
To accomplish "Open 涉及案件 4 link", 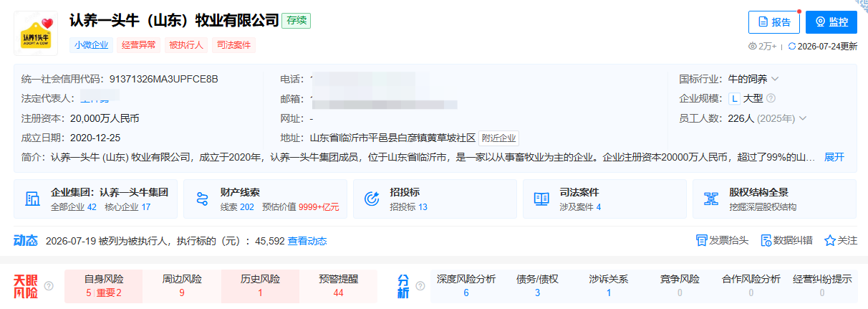I will [580, 206].
